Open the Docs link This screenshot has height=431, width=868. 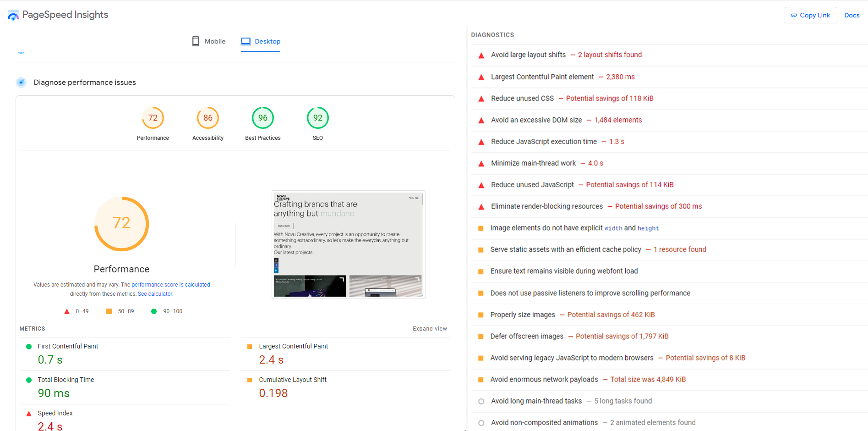tap(852, 15)
